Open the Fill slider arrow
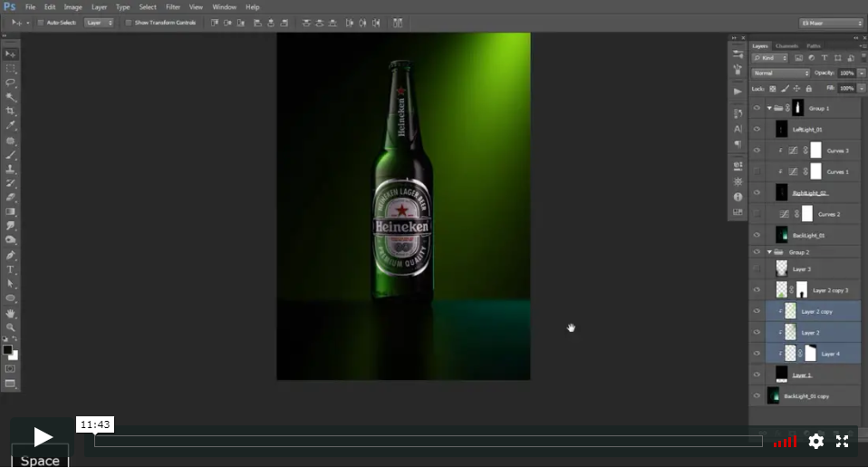Screen dimensions: 868x468 [862, 88]
